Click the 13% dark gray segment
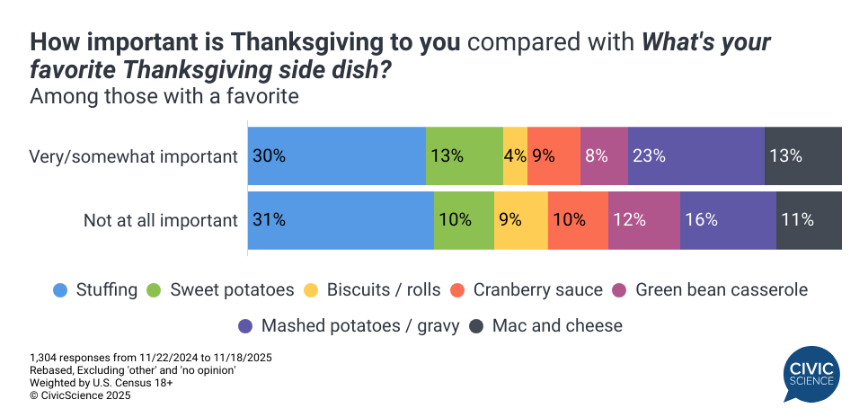 point(803,155)
